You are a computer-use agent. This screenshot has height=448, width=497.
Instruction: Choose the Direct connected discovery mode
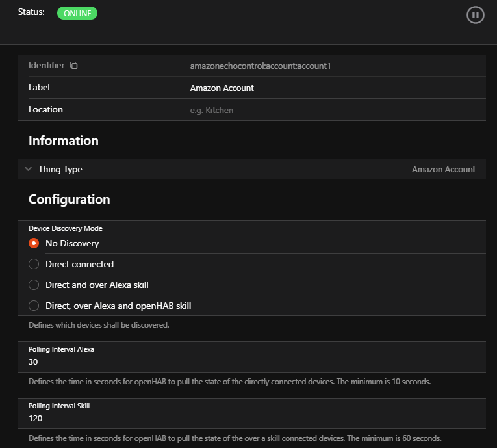(x=34, y=264)
